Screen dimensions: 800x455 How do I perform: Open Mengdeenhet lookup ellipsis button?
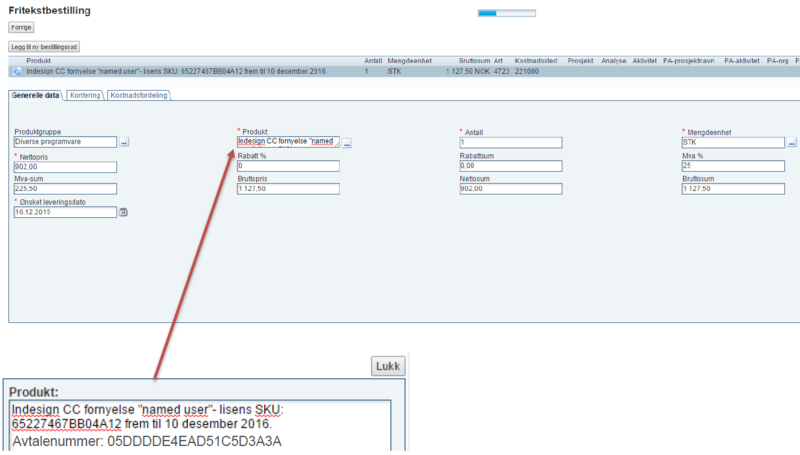pos(791,143)
